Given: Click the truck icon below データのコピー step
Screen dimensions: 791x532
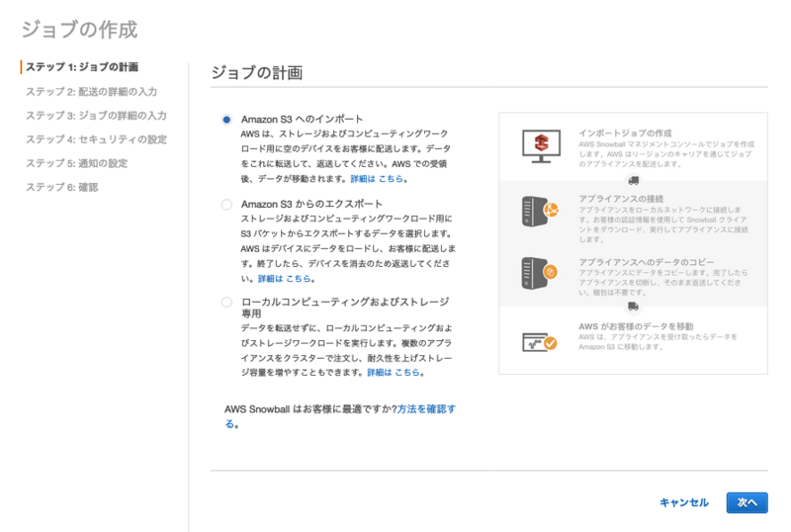Looking at the screenshot, I should click(633, 307).
